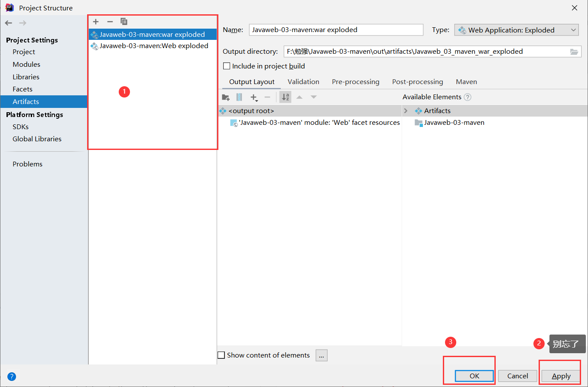The image size is (588, 387).
Task: Create archive in Output Layout toolbar
Action: (x=239, y=97)
